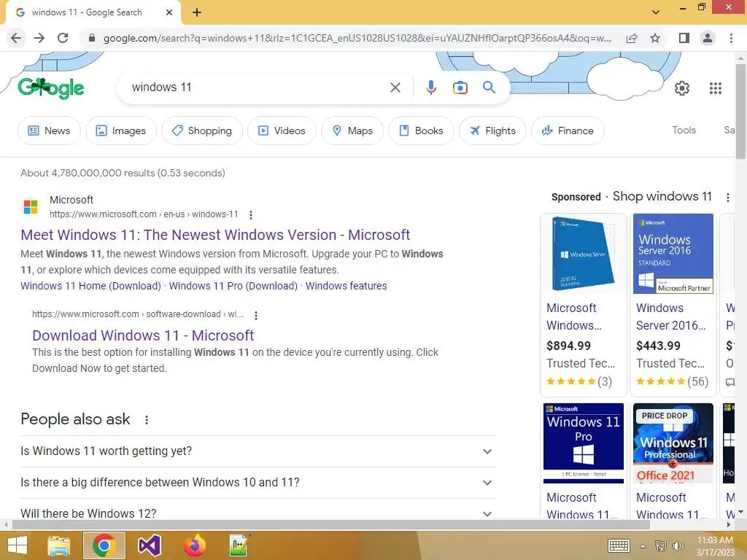Open Chrome side panel

click(684, 38)
